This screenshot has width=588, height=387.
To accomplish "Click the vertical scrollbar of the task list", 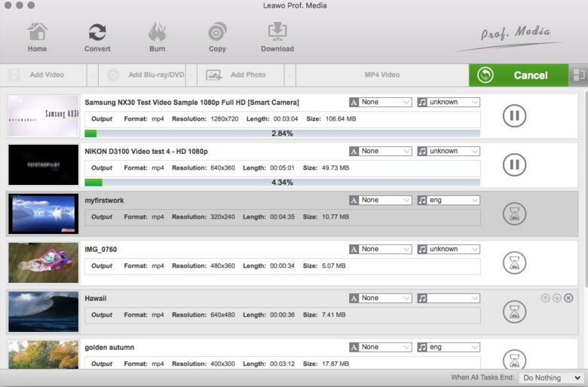I will coord(586,188).
